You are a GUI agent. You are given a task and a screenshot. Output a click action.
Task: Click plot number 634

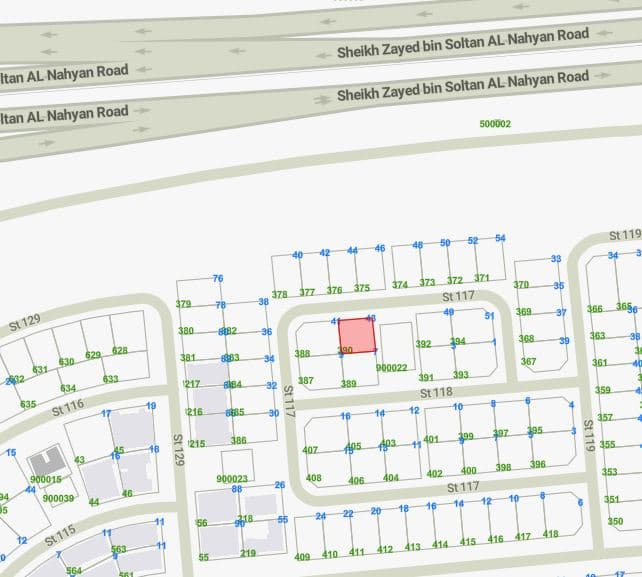[68, 388]
